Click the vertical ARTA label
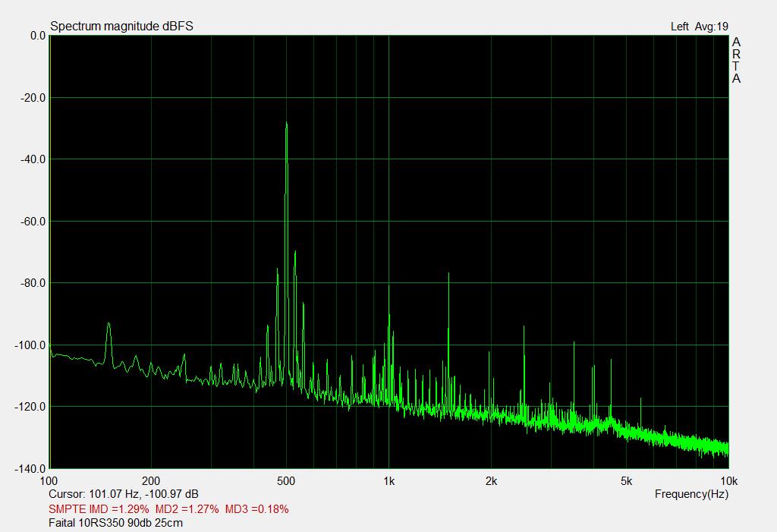Screen dimensions: 777x532 pyautogui.click(x=736, y=61)
